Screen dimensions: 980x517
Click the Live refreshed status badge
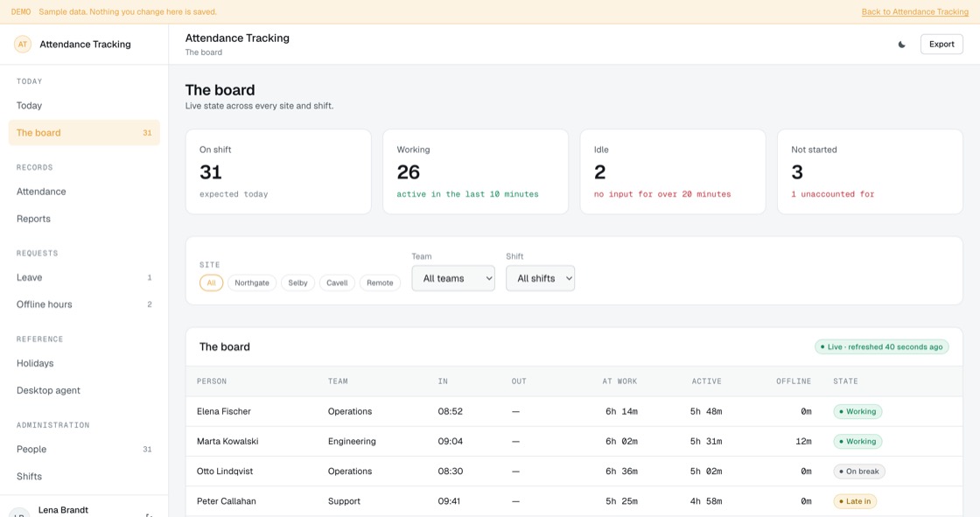point(881,347)
